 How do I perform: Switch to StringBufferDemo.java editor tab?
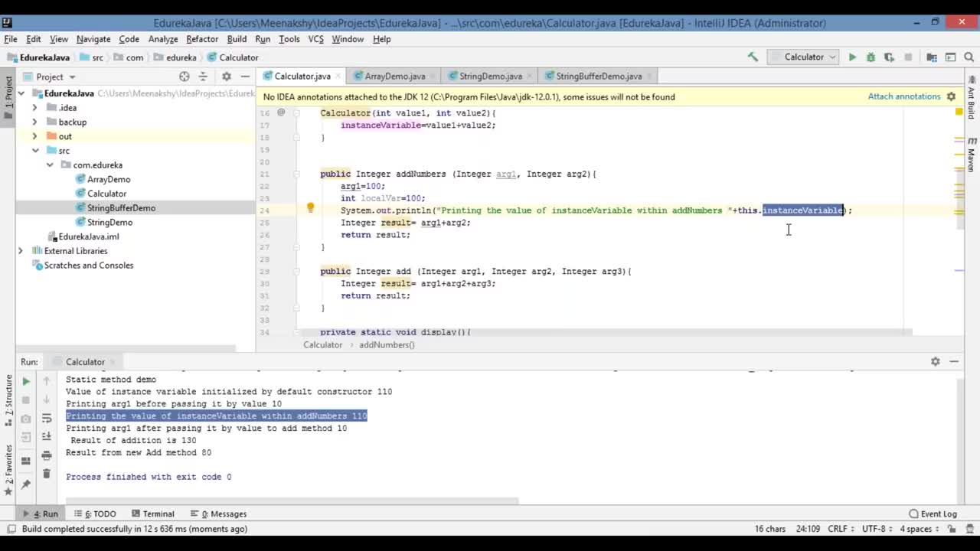pos(599,77)
